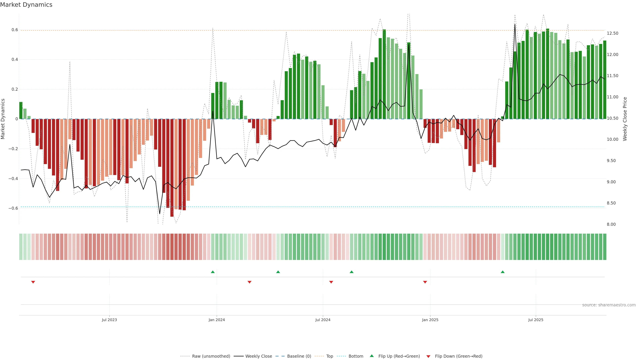644x362 pixels.
Task: Click the Flip Up triangle nearest Jan 2024
Action: 213,272
